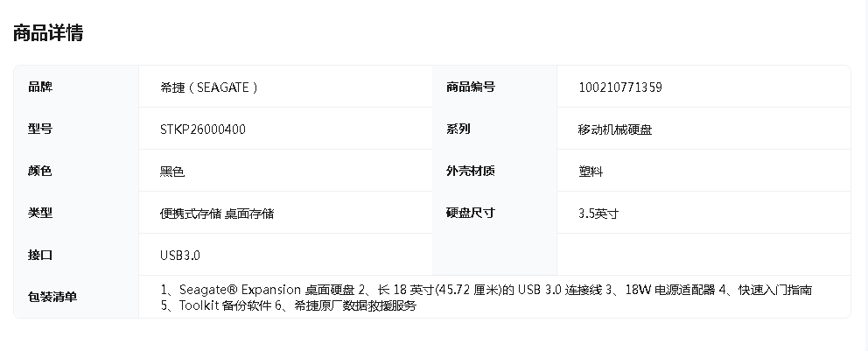
Task: Click the series value 移动机械硬盘
Action: pyautogui.click(x=615, y=130)
